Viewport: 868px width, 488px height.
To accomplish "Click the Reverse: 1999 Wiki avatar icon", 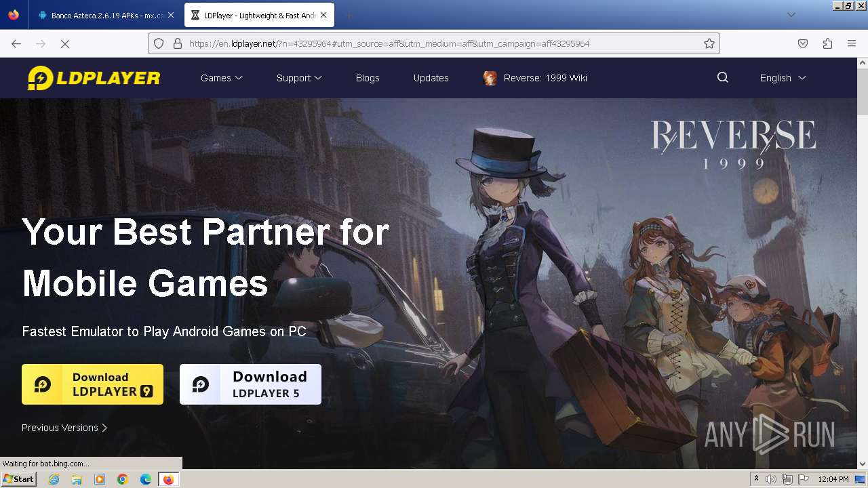I will pyautogui.click(x=490, y=78).
